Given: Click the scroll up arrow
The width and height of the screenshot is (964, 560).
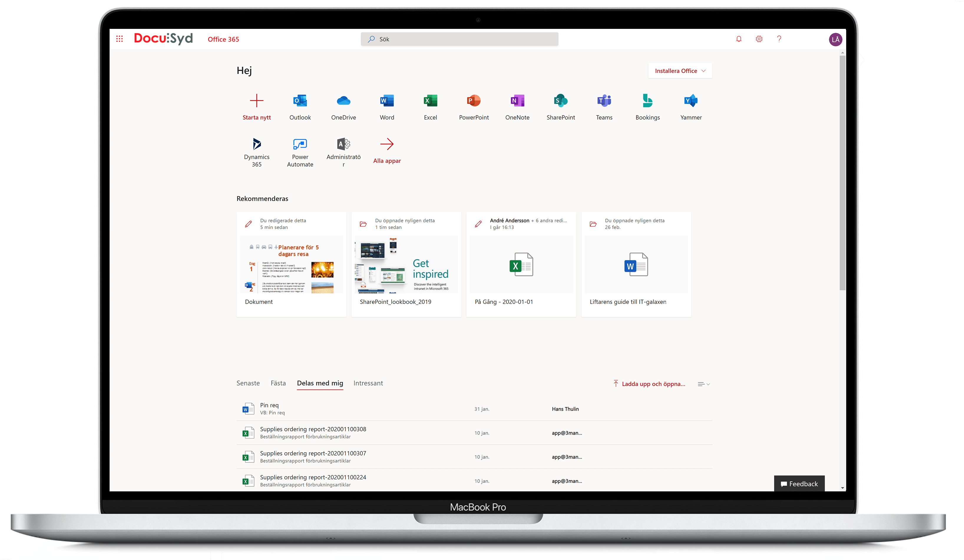Looking at the screenshot, I should [842, 53].
